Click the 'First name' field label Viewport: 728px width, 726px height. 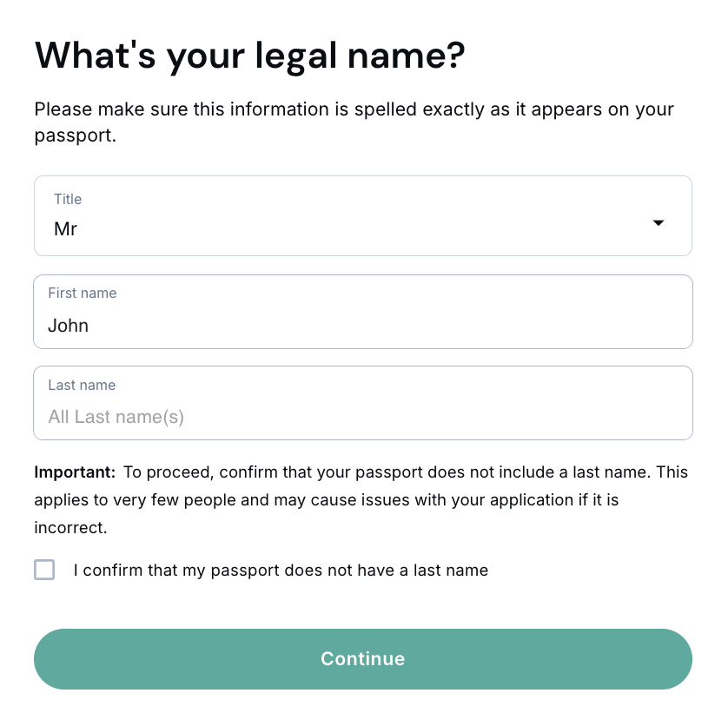[x=83, y=293]
